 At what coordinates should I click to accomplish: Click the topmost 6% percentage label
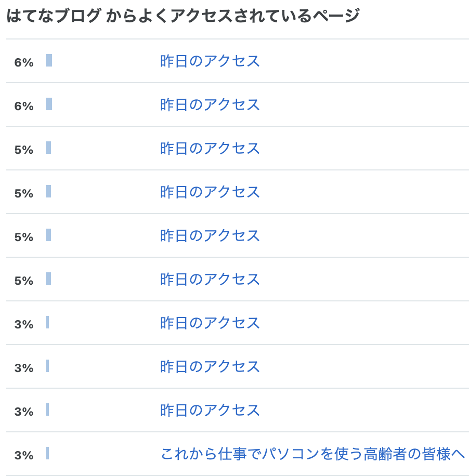pyautogui.click(x=24, y=62)
